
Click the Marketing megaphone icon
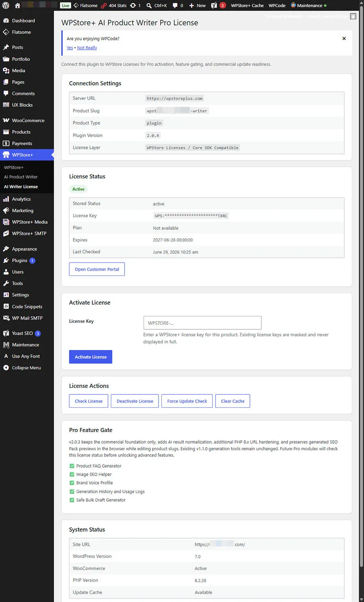(x=6, y=210)
